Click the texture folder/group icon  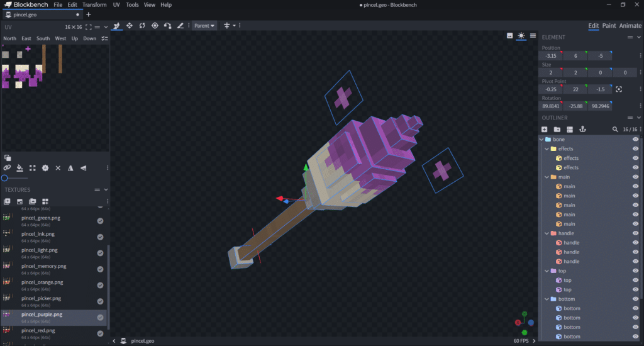(x=33, y=201)
